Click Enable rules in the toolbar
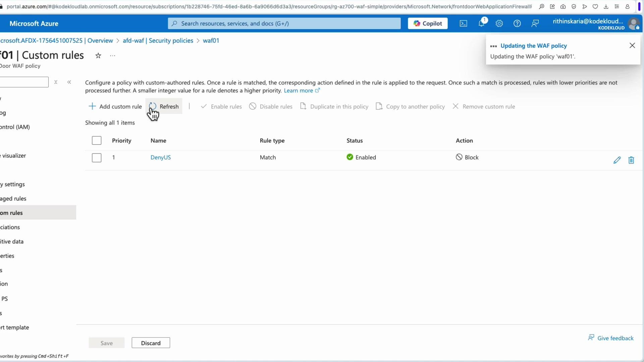 coord(221,107)
